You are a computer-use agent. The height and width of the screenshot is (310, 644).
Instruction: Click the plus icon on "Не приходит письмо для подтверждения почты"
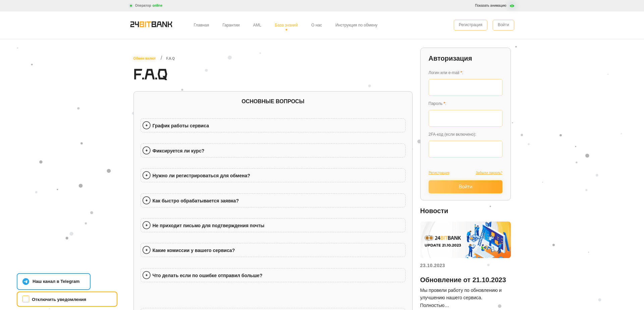coord(146,225)
